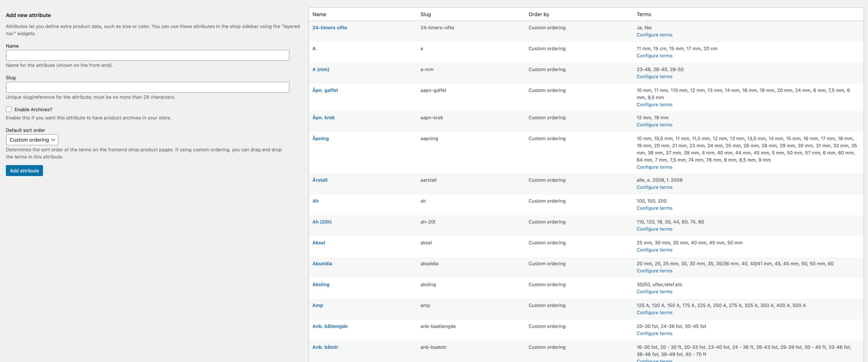Open the Akseldia attribute
The width and height of the screenshot is (868, 362).
pos(322,263)
